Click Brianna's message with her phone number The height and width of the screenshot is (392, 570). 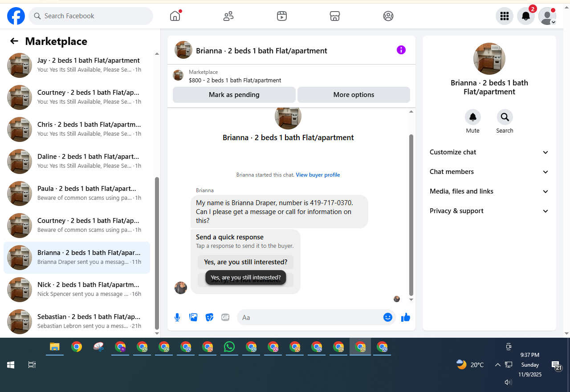pos(279,211)
